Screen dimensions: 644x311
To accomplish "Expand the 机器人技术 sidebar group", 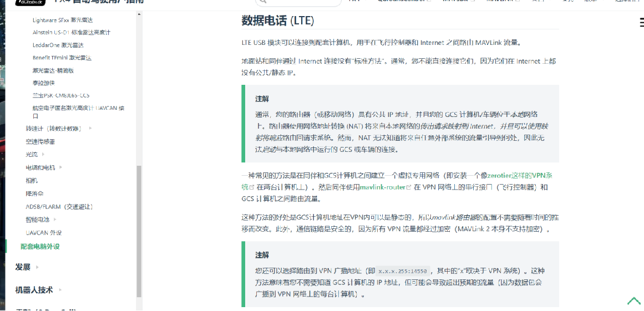I will click(x=60, y=290).
